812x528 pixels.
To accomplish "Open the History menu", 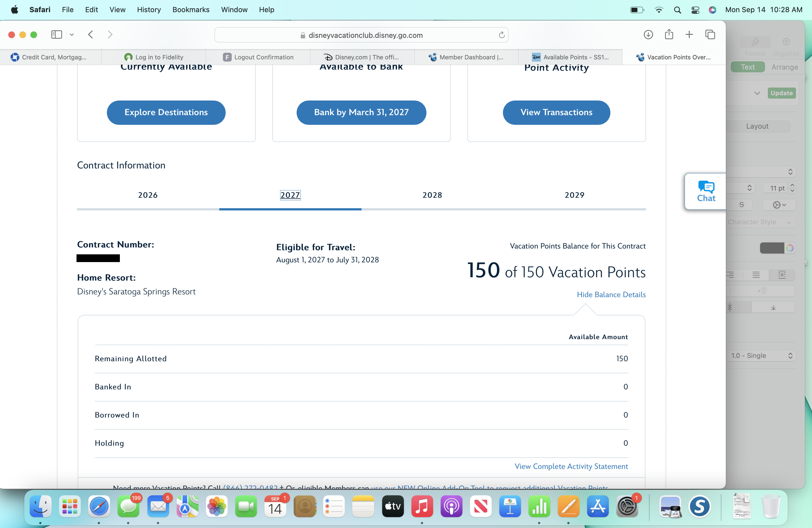I will coord(149,10).
